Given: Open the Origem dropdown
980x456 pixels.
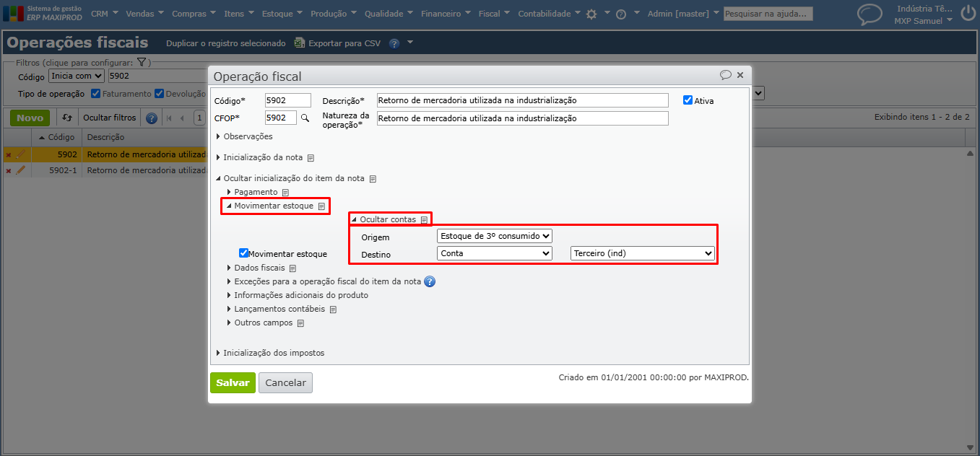Looking at the screenshot, I should (495, 236).
